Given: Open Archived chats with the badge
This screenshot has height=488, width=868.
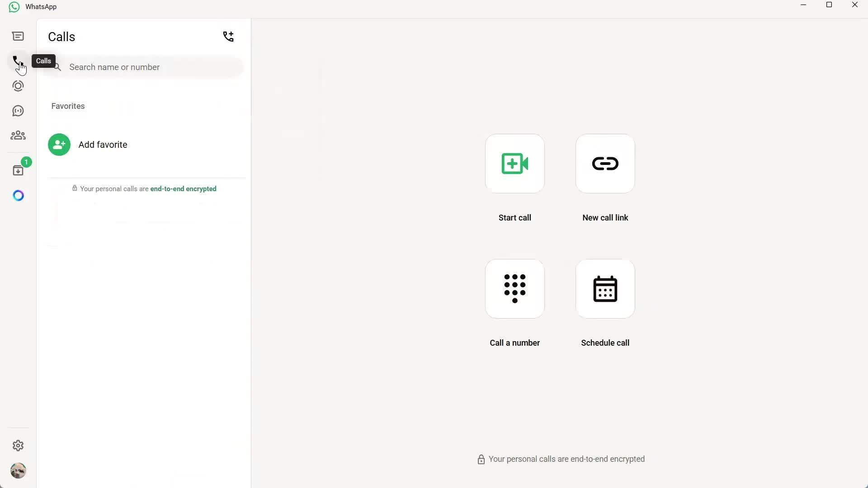Looking at the screenshot, I should 18,170.
